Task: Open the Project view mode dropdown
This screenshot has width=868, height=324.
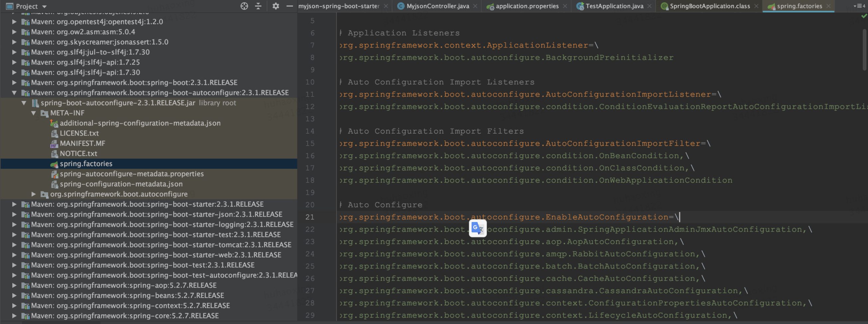Action: click(x=44, y=6)
